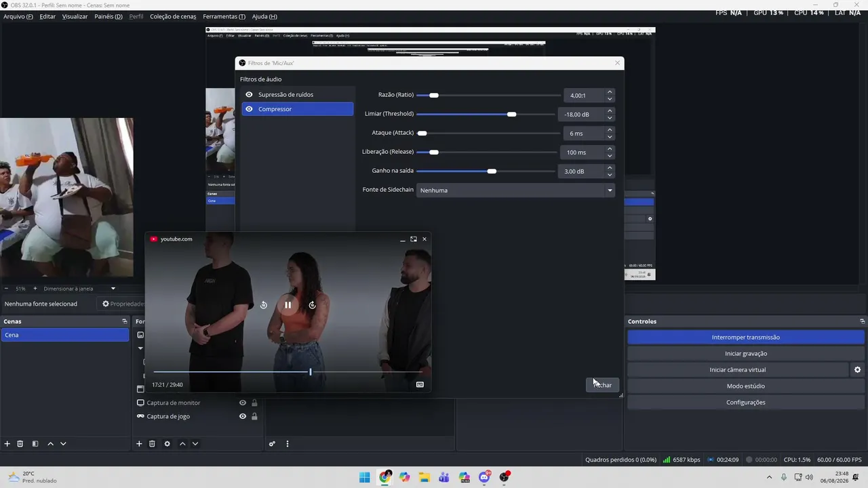Add a new source with the Fontes plus icon
Screen dimensions: 868x488
pyautogui.click(x=139, y=444)
